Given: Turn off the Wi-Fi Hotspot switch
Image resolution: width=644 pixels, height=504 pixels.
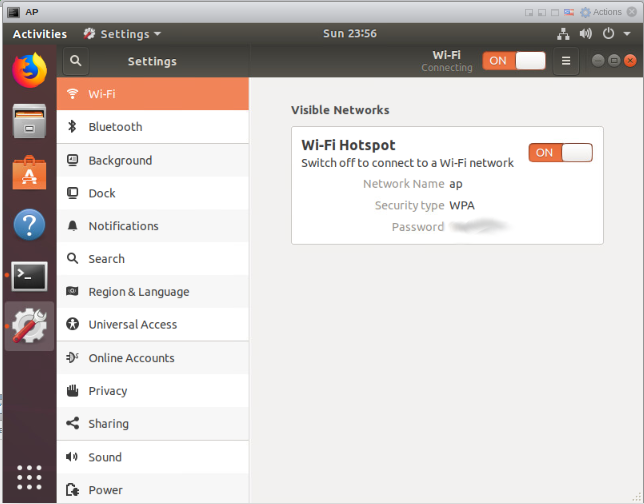Looking at the screenshot, I should pos(560,152).
